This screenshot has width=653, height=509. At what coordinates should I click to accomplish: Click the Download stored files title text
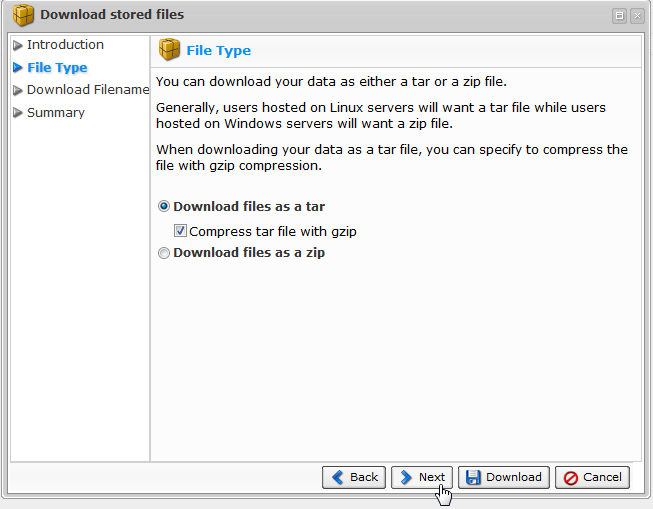tap(112, 15)
